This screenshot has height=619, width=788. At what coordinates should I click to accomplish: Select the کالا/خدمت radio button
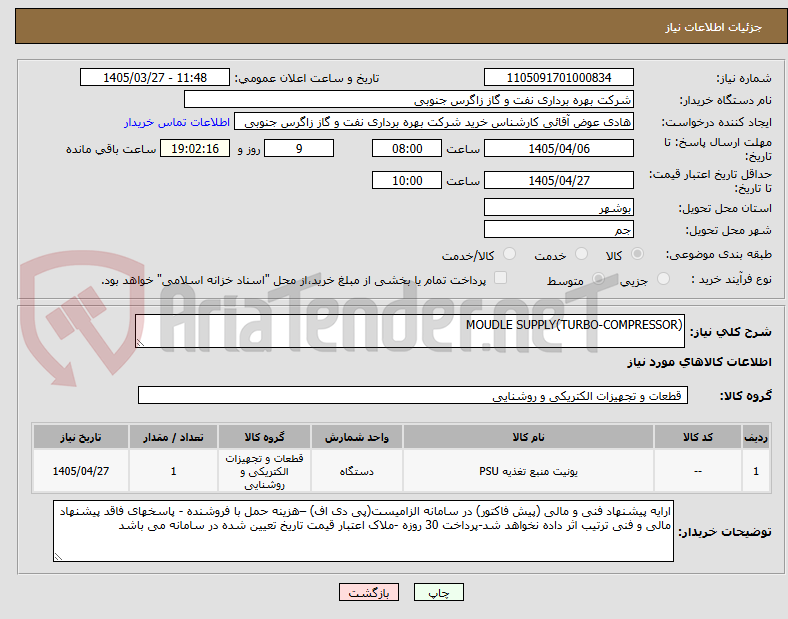coord(510,254)
